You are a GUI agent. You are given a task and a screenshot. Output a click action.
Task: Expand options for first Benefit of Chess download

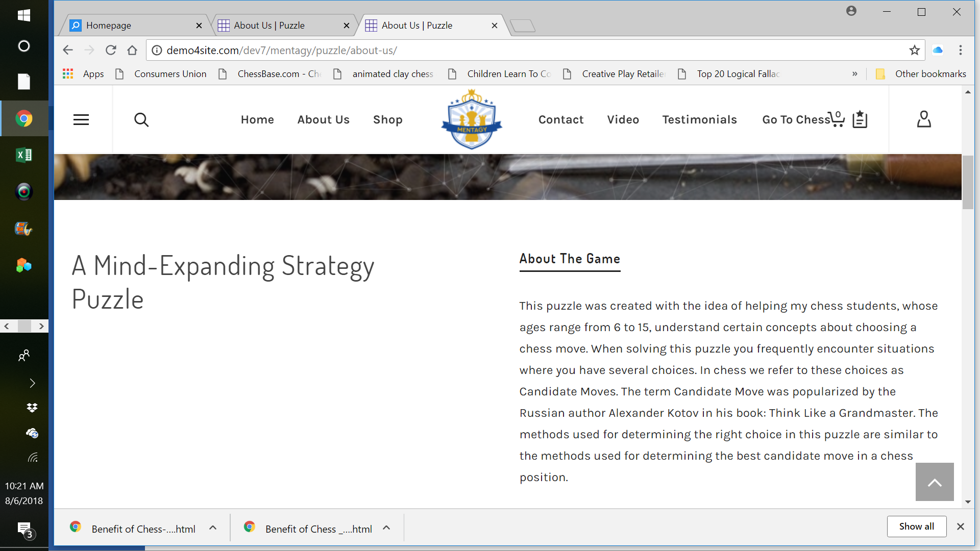pyautogui.click(x=213, y=528)
